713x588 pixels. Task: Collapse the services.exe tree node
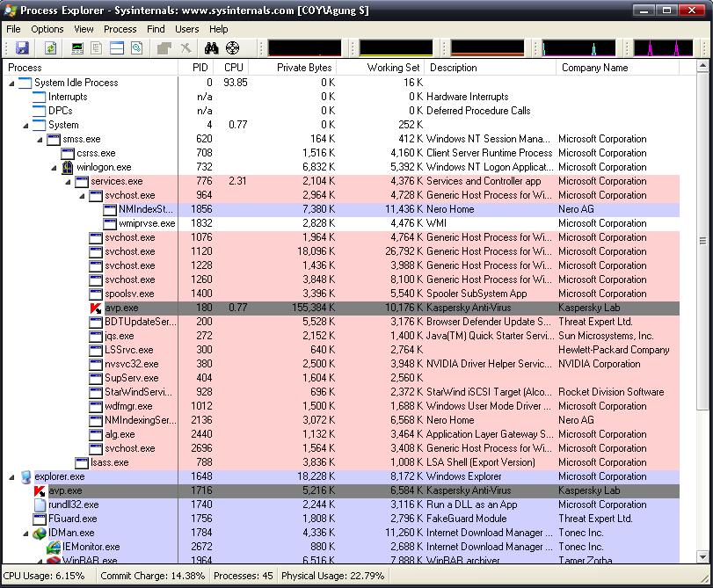pyautogui.click(x=69, y=182)
